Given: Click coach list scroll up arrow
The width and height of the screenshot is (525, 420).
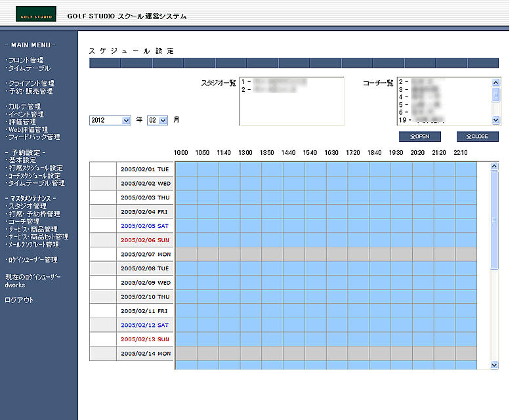Looking at the screenshot, I should (495, 83).
